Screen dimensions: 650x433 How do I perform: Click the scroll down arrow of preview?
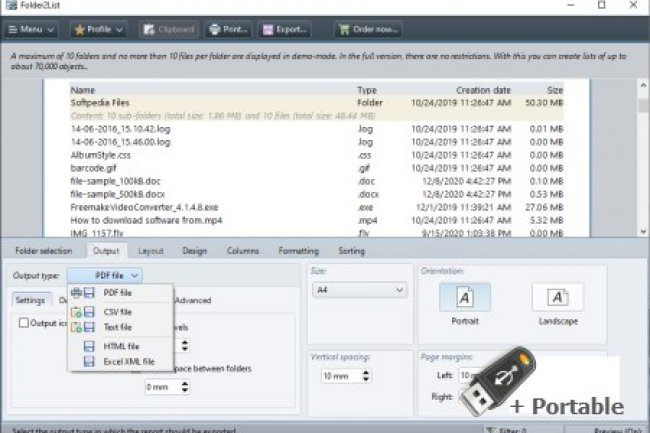click(643, 232)
